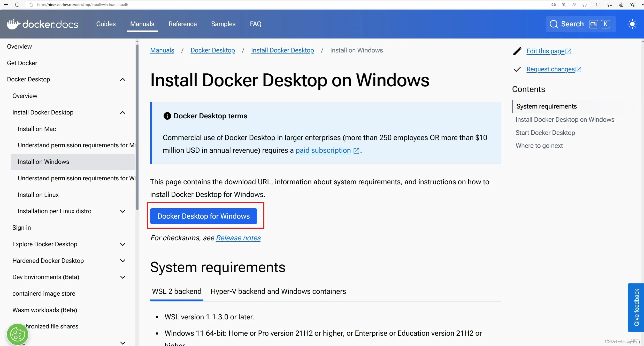Click the Docker Desktop for Windows download button
Screen dimensions: 644x346
[204, 216]
